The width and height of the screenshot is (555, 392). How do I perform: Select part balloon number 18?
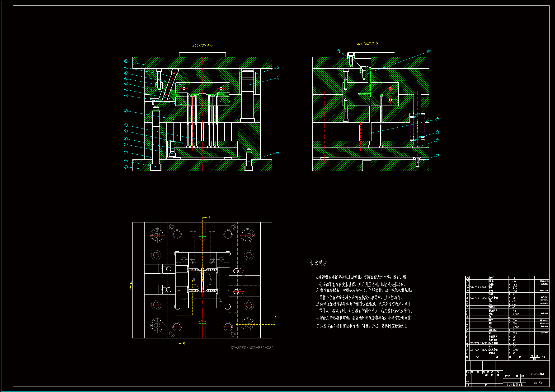(277, 153)
